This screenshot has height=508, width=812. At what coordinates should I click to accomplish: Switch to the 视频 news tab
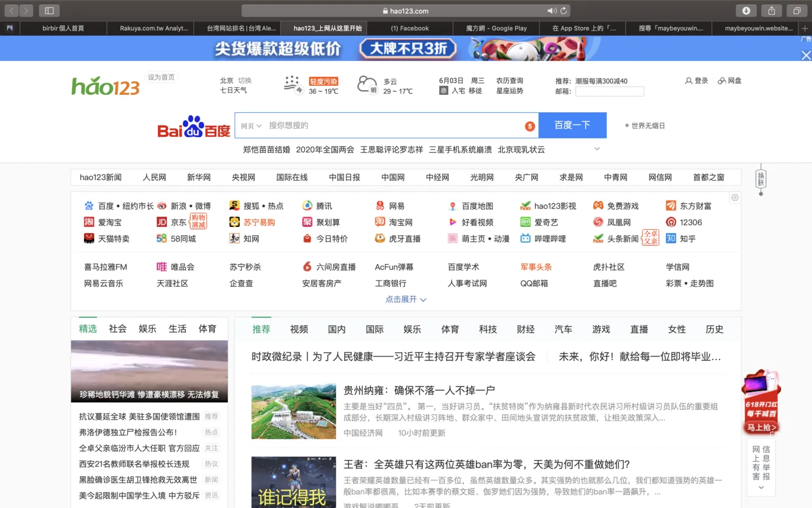[299, 329]
